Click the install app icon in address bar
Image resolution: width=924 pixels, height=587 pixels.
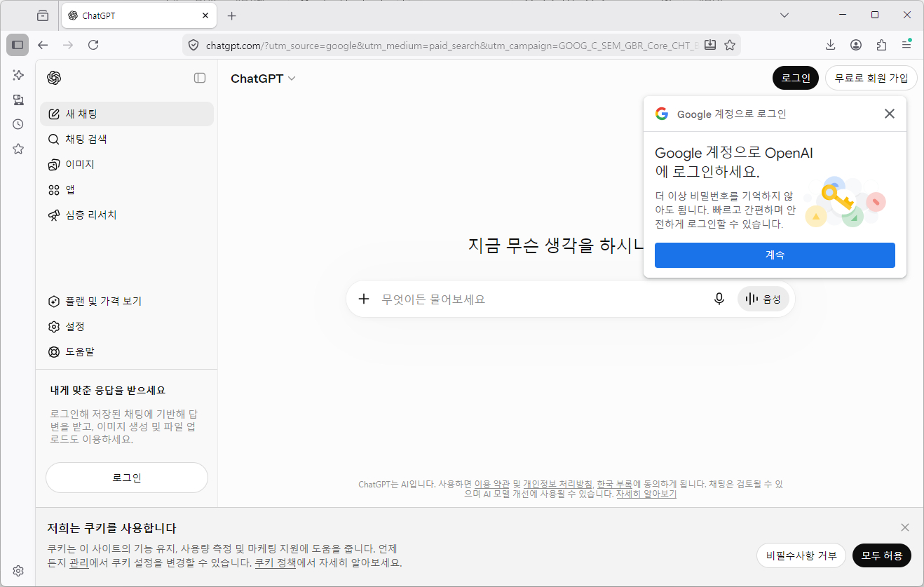[x=710, y=45]
